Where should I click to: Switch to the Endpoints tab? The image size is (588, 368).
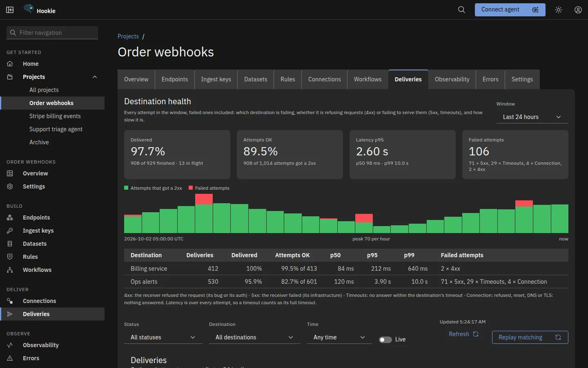[175, 79]
